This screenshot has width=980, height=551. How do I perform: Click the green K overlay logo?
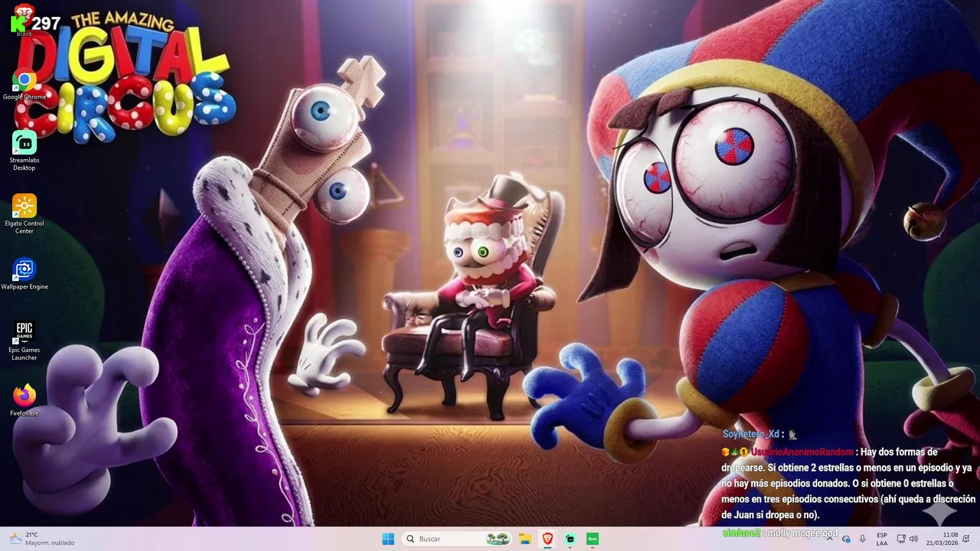[18, 24]
